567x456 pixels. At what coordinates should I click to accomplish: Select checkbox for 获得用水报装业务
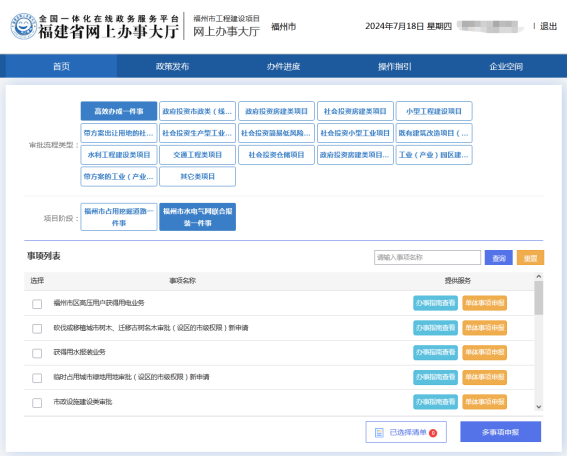[x=37, y=353]
